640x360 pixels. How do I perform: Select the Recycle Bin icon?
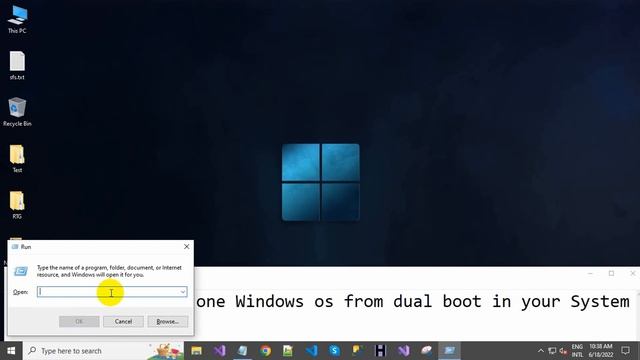[17, 112]
